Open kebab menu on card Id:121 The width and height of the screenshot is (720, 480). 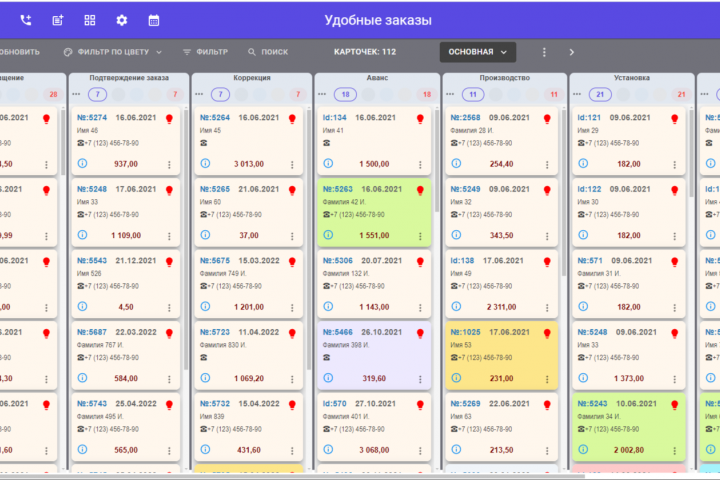pos(675,164)
